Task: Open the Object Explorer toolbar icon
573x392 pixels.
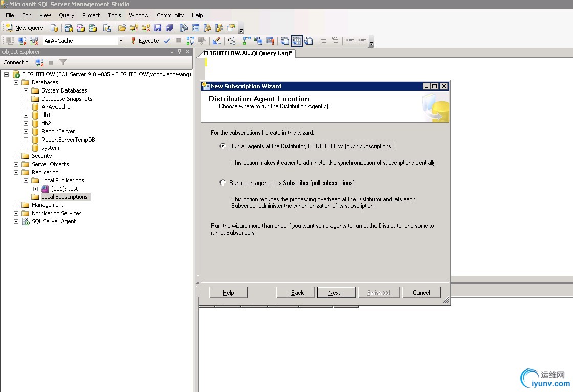Action: tap(208, 28)
